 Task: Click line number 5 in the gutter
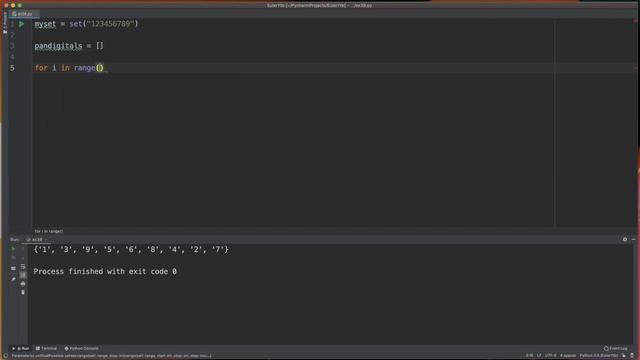(x=12, y=68)
